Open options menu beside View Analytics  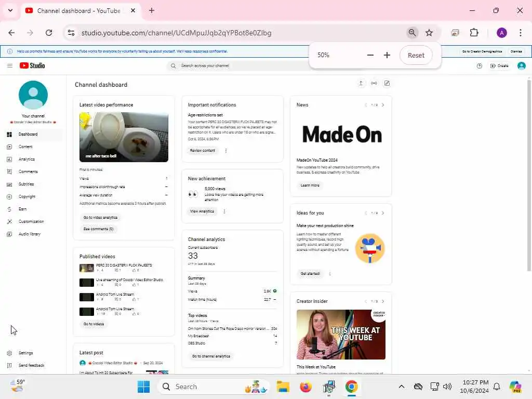pyautogui.click(x=224, y=211)
